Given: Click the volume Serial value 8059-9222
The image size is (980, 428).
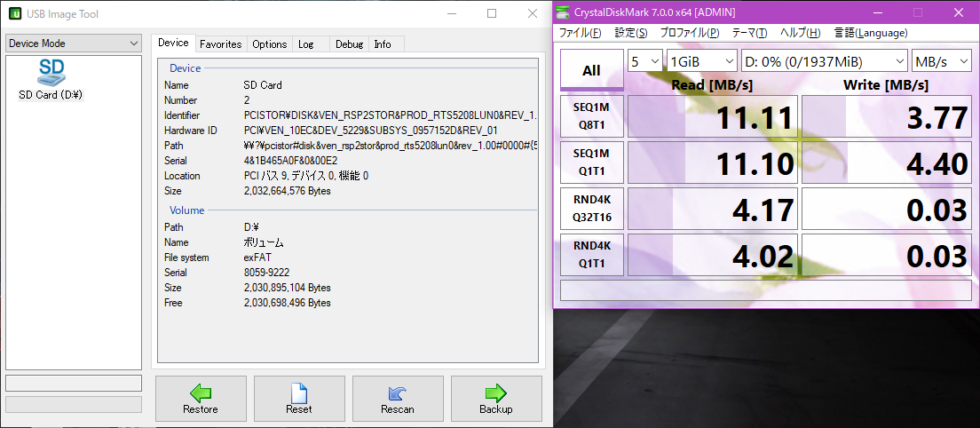Looking at the screenshot, I should [266, 273].
